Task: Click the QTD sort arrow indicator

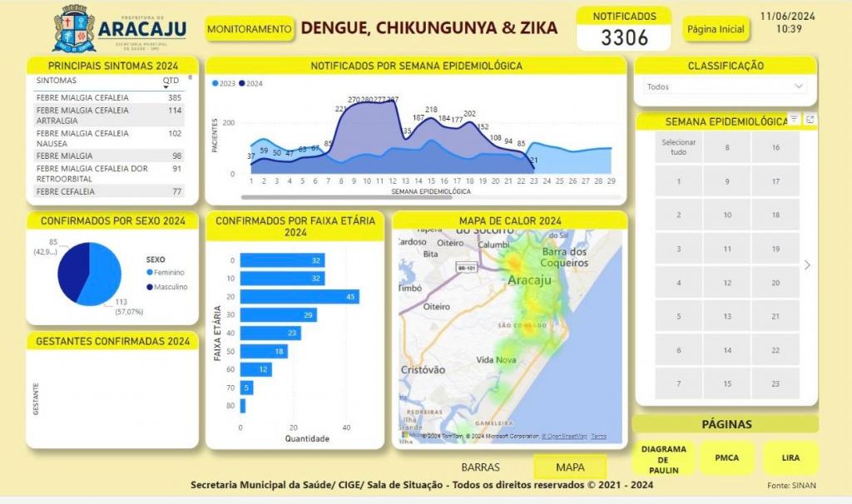Action: 166,87
